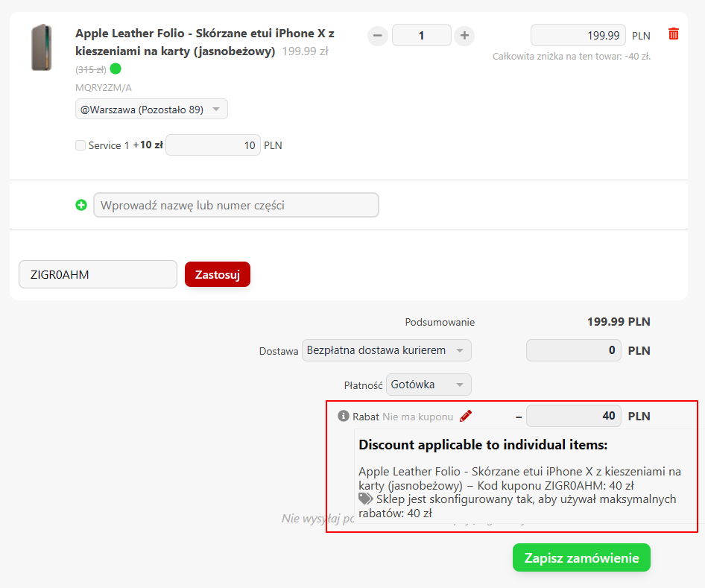Viewport: 705px width, 588px height.
Task: Click the summary total 199.99 PLN
Action: pos(619,322)
